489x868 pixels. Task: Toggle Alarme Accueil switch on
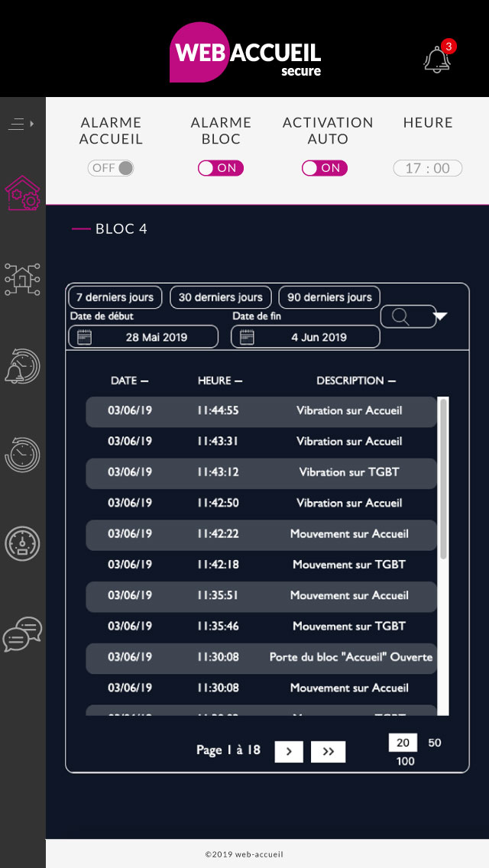111,168
